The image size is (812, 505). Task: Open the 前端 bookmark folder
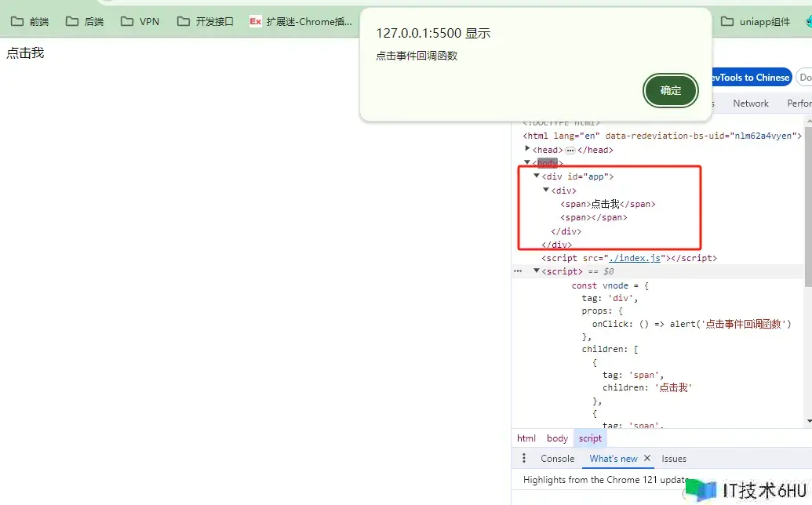tap(30, 21)
